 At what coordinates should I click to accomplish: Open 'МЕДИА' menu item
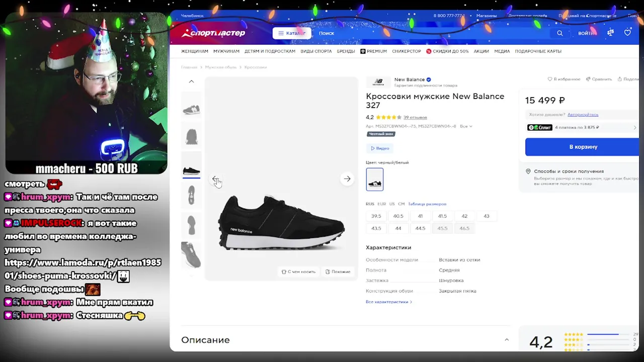tap(502, 51)
